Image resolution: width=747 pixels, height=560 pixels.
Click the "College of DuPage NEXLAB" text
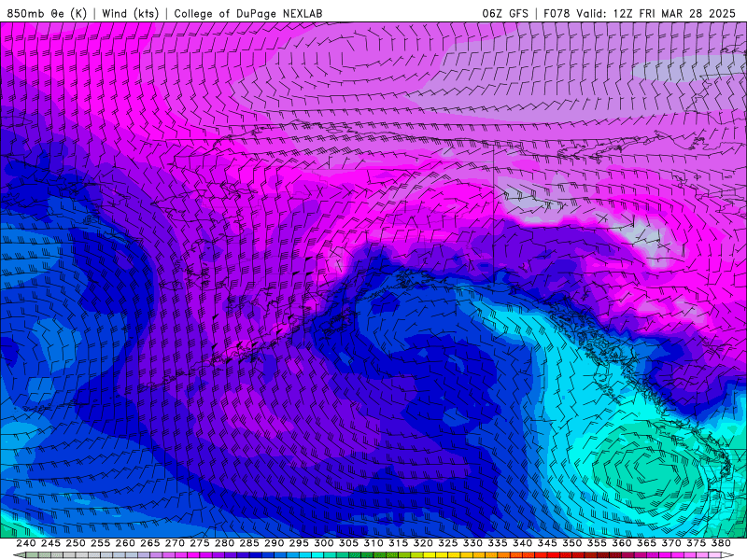(x=248, y=13)
